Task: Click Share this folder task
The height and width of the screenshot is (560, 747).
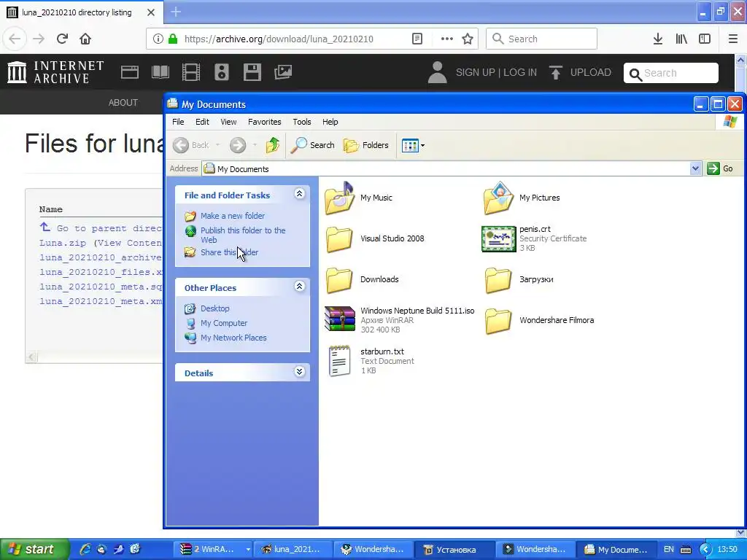Action: tap(229, 252)
